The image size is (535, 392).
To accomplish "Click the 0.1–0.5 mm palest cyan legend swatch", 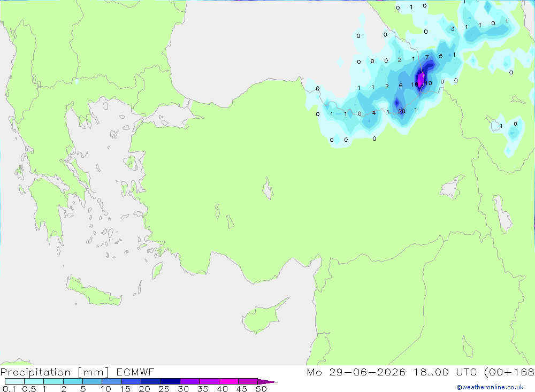I will (14, 381).
